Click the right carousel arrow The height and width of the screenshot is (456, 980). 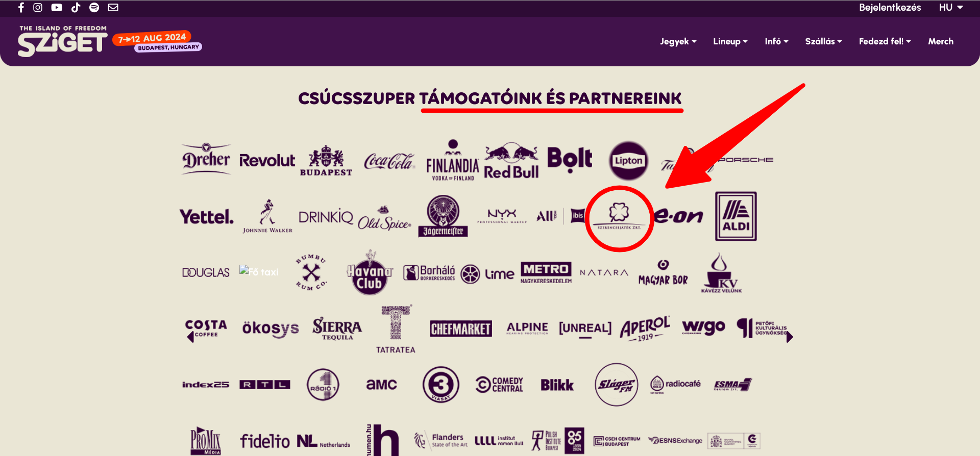point(790,337)
